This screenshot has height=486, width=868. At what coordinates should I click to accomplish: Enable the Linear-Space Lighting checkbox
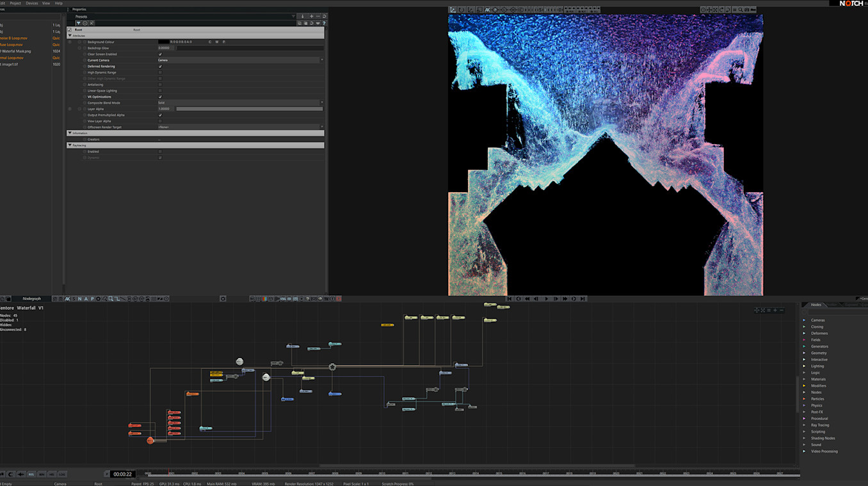coord(160,90)
